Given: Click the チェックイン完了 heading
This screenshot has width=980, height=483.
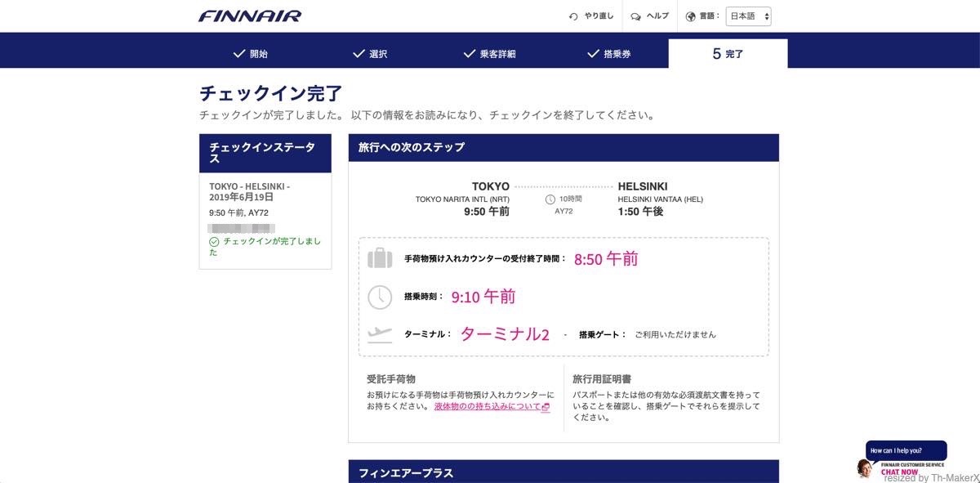Looking at the screenshot, I should [x=270, y=93].
